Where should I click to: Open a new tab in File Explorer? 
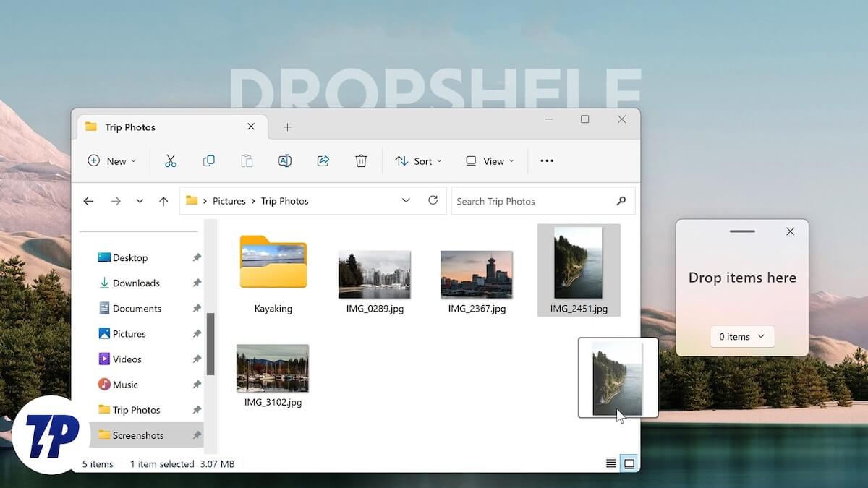(x=287, y=127)
